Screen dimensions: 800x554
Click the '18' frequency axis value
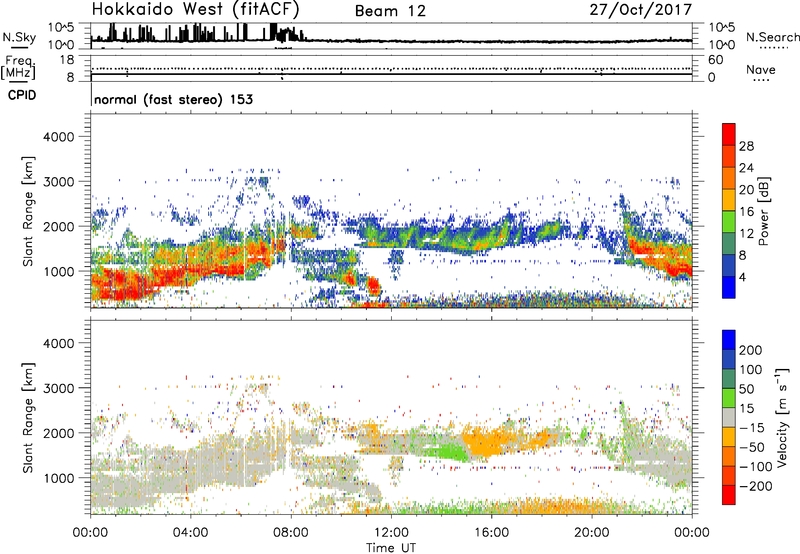pos(67,60)
